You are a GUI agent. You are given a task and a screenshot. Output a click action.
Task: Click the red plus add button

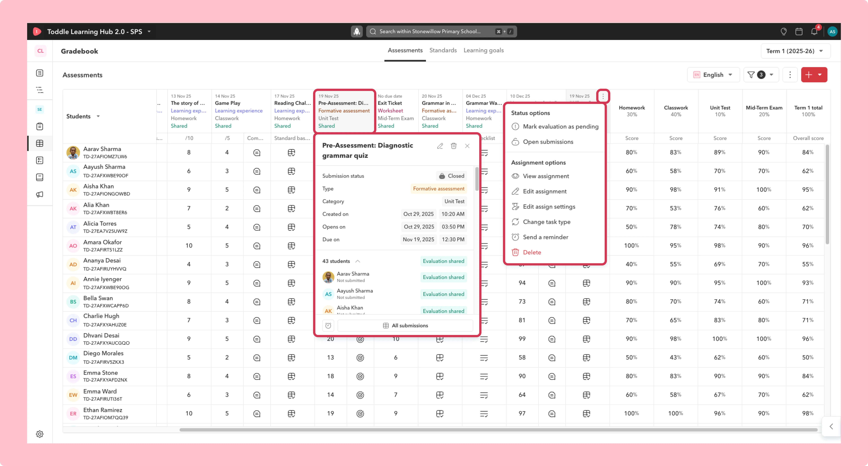808,75
